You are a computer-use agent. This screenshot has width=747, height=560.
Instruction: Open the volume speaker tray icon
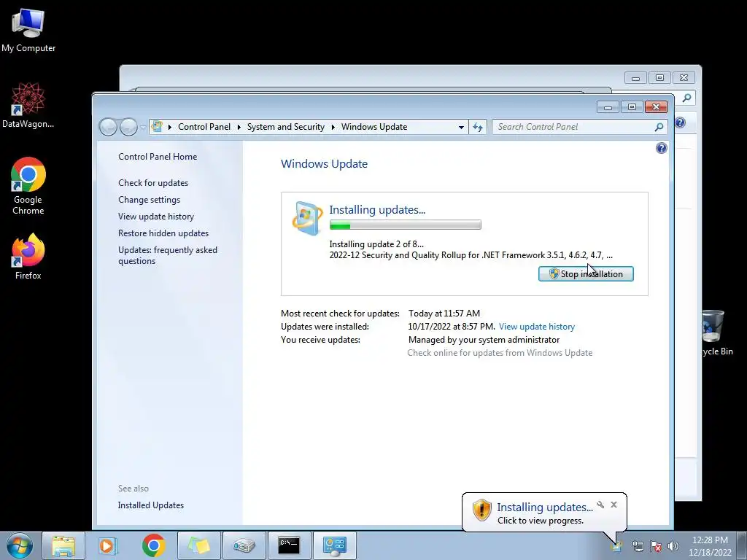click(673, 546)
